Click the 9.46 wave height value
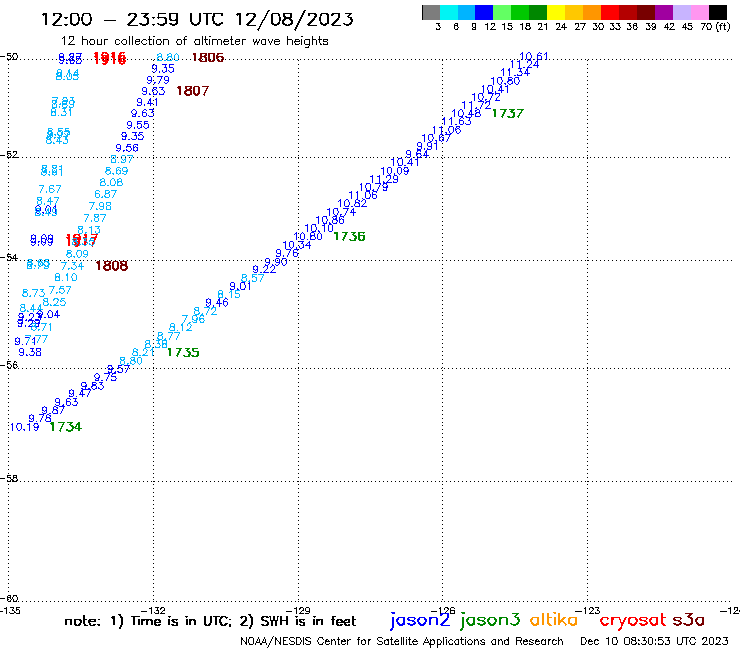Viewport: 740px width, 650px height. click(217, 303)
